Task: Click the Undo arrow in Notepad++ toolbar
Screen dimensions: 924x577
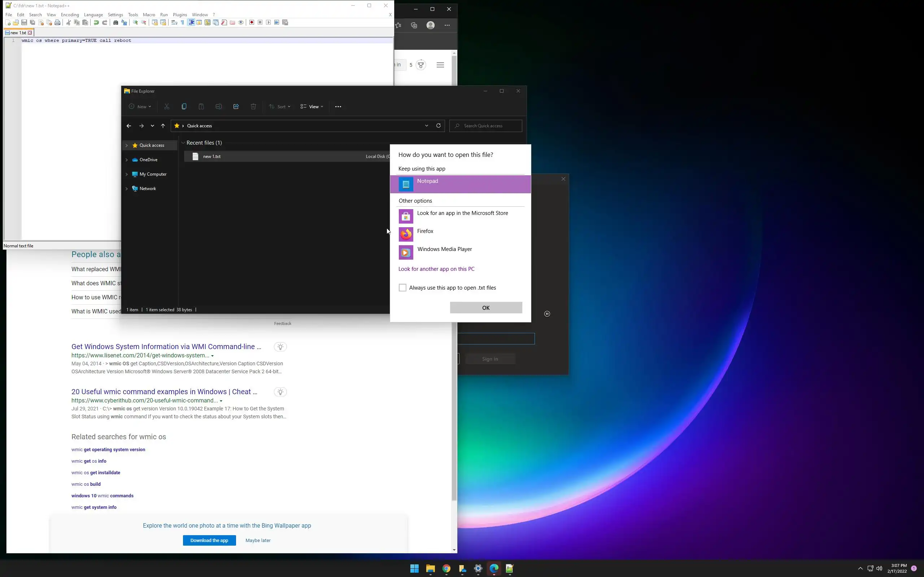Action: pyautogui.click(x=96, y=22)
